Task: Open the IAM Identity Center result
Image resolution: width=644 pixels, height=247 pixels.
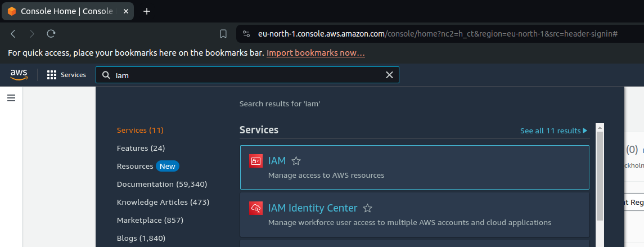Action: (x=415, y=215)
